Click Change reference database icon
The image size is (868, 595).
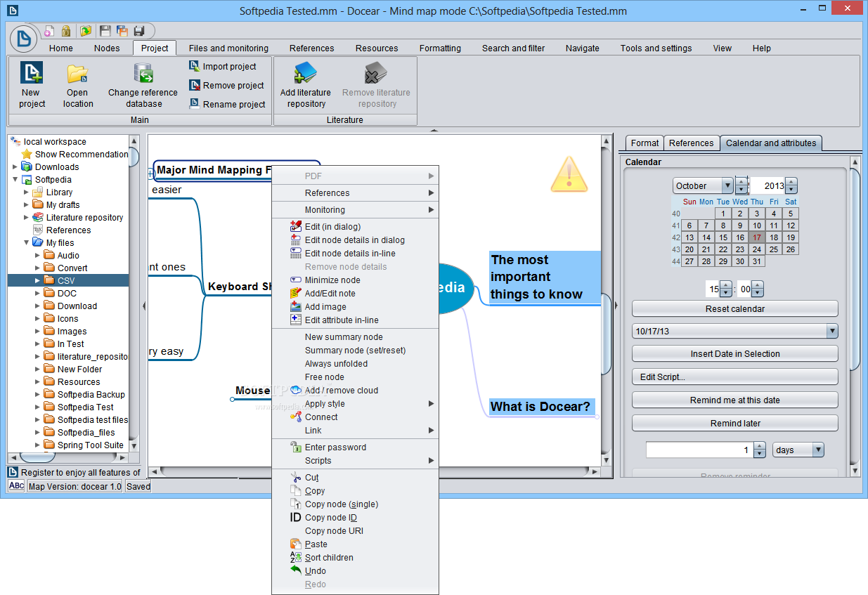143,73
